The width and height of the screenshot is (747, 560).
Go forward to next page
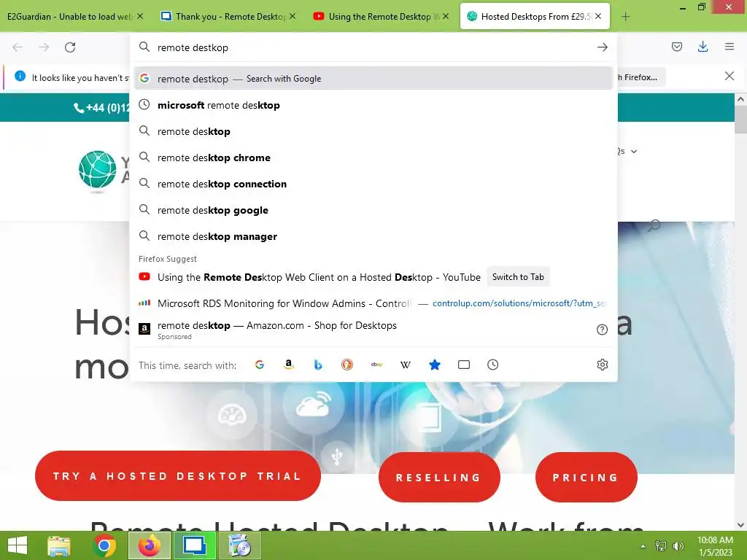pyautogui.click(x=44, y=47)
